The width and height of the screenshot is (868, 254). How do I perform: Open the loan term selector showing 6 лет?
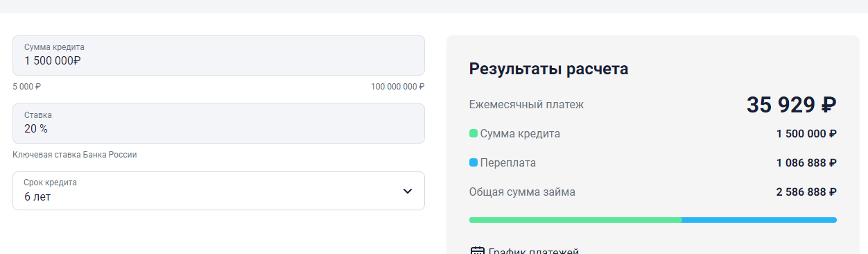[x=218, y=191]
